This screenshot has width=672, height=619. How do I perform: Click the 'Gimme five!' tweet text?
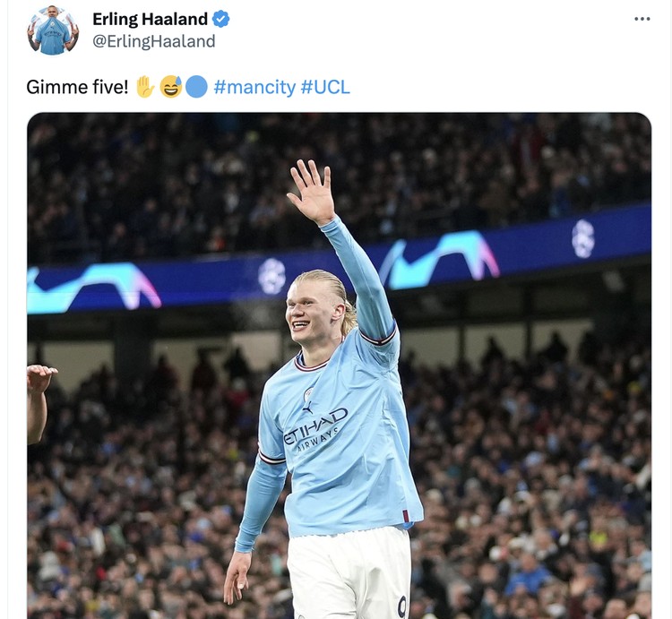[77, 87]
